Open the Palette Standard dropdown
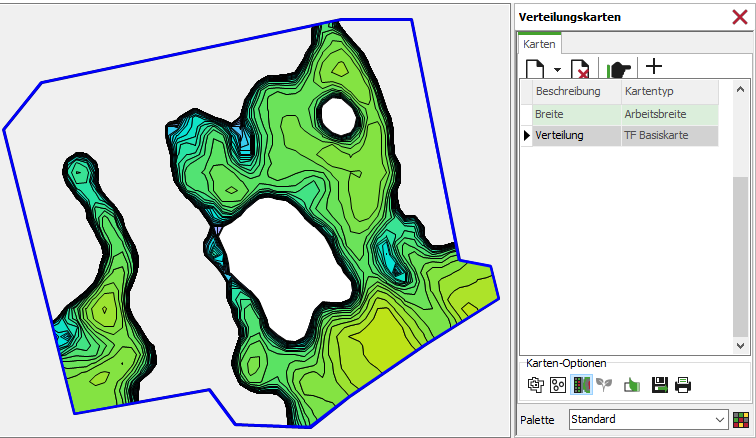 point(648,419)
